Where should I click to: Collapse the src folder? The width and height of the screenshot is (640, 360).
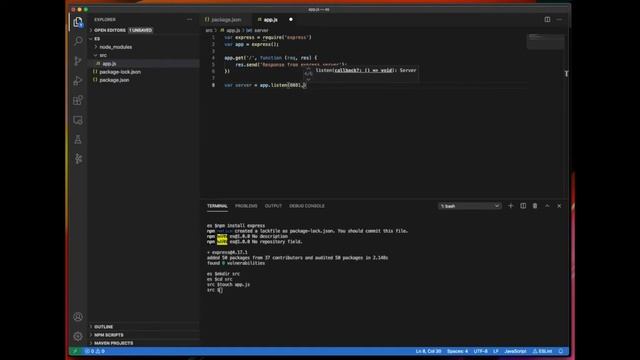pyautogui.click(x=143, y=55)
